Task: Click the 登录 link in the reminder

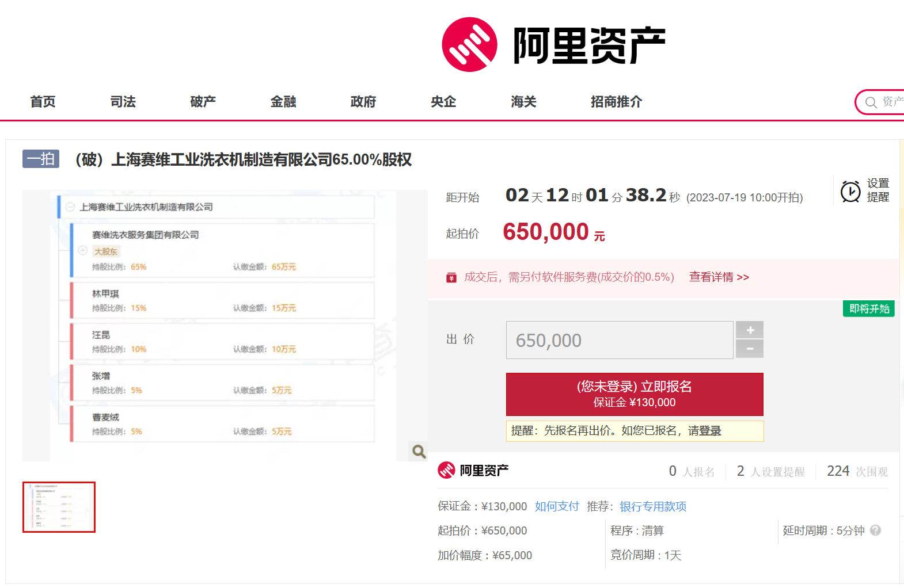Action: [x=710, y=431]
